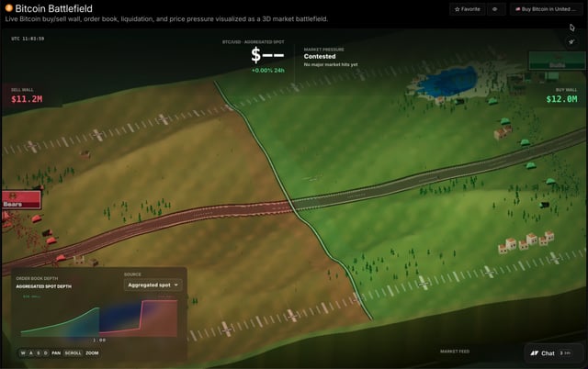Image resolution: width=588 pixels, height=369 pixels.
Task: Open the Buy Bitcoin in United link
Action: (546, 9)
